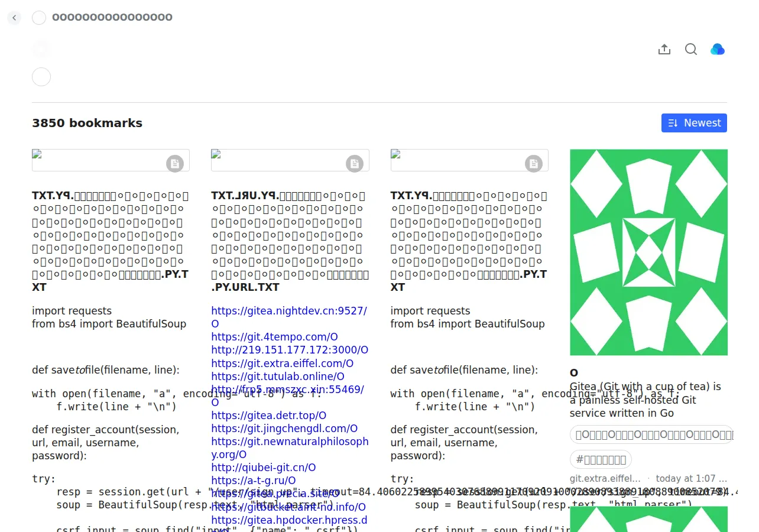Click the "3850 bookmarks" heading

tap(87, 123)
